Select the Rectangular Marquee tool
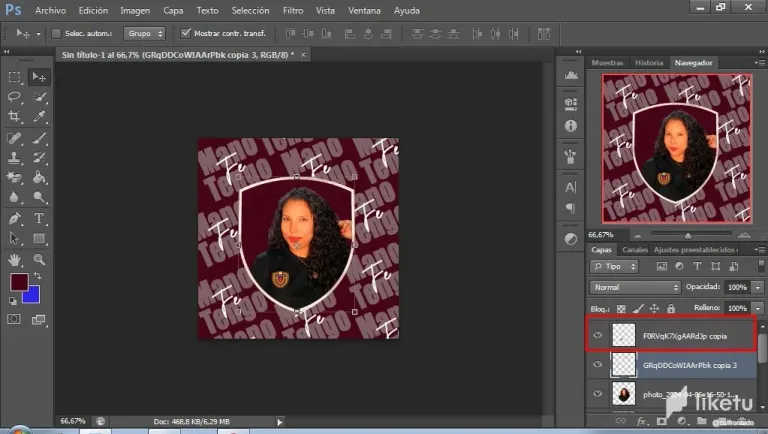The image size is (768, 434). pos(14,77)
